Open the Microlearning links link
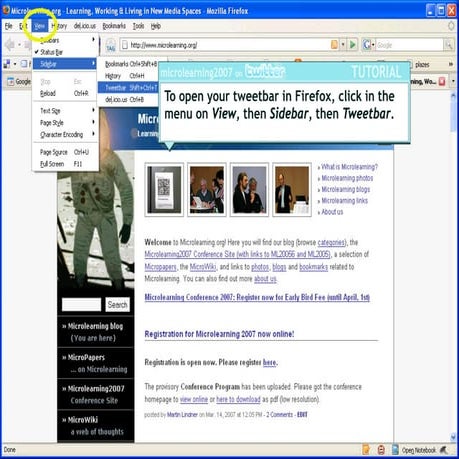459x459 pixels. click(344, 201)
